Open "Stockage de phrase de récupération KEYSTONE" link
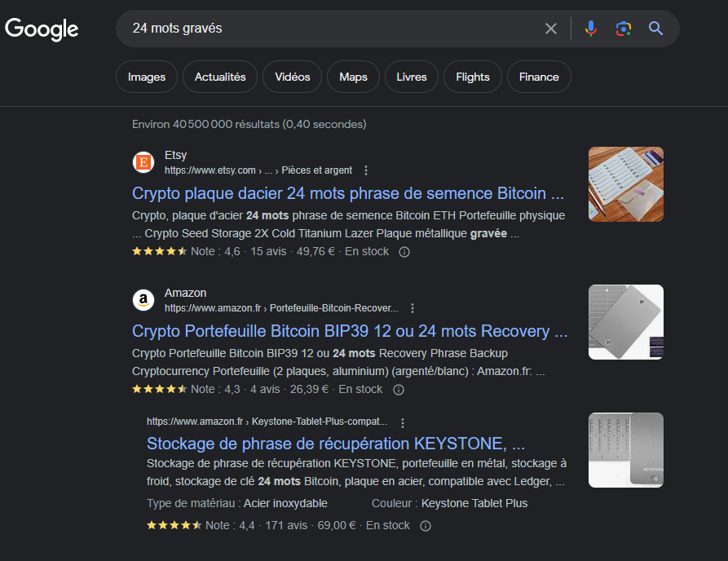This screenshot has width=728, height=561. [x=335, y=444]
